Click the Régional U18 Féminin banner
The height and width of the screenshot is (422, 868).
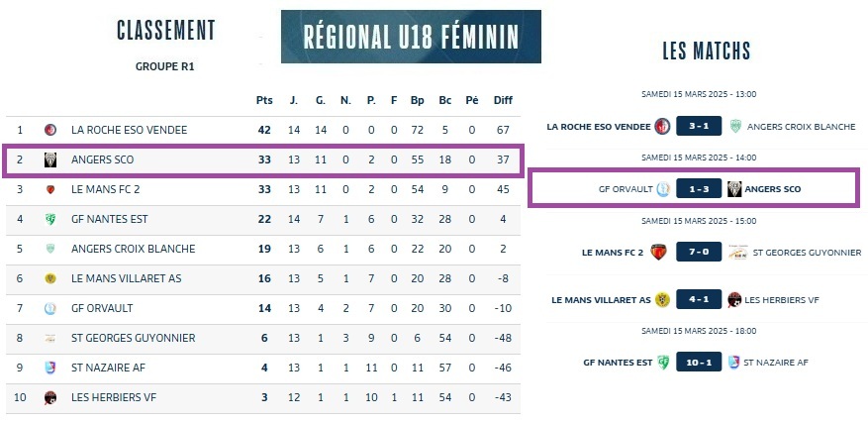(x=411, y=37)
